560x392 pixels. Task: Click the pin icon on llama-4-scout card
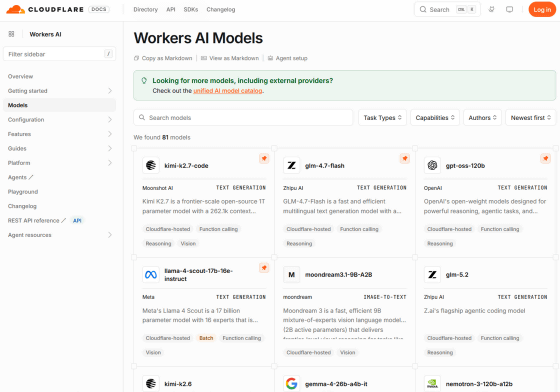click(264, 267)
